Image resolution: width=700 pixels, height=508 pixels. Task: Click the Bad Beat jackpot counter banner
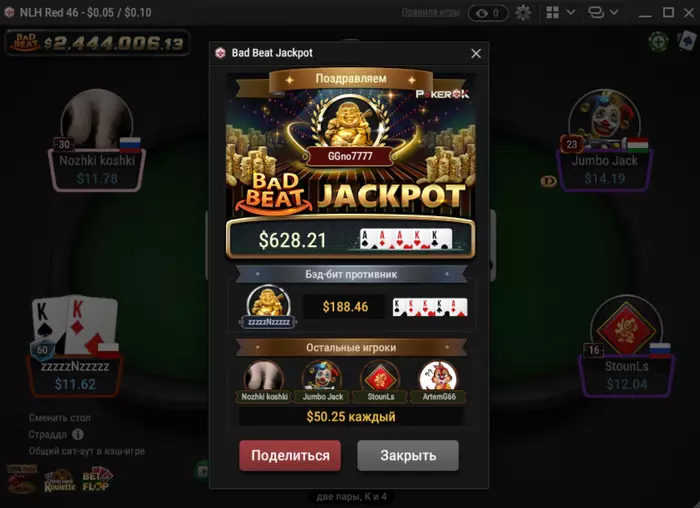(x=97, y=42)
